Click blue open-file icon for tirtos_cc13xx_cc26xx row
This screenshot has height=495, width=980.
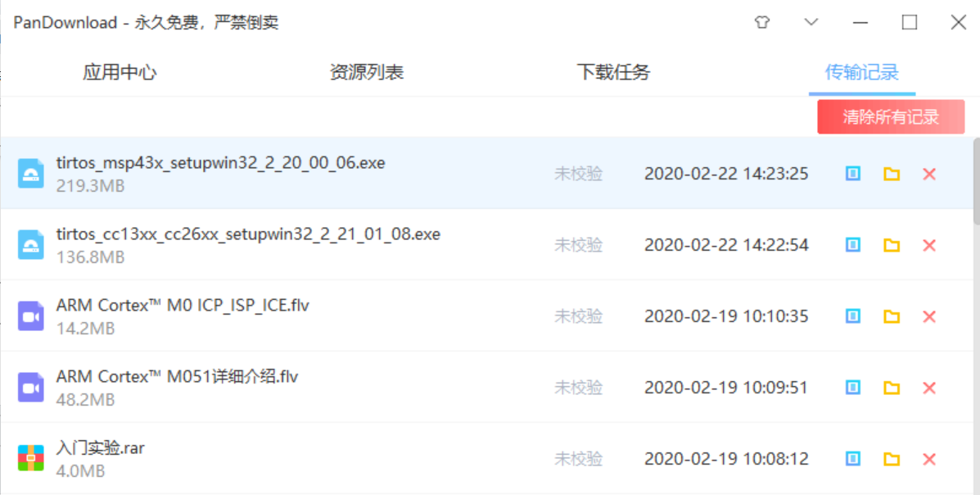click(853, 245)
